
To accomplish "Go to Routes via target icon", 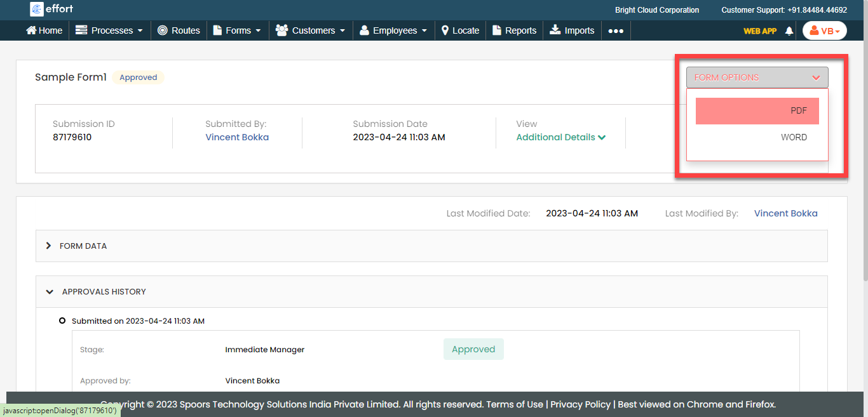I will pos(179,30).
